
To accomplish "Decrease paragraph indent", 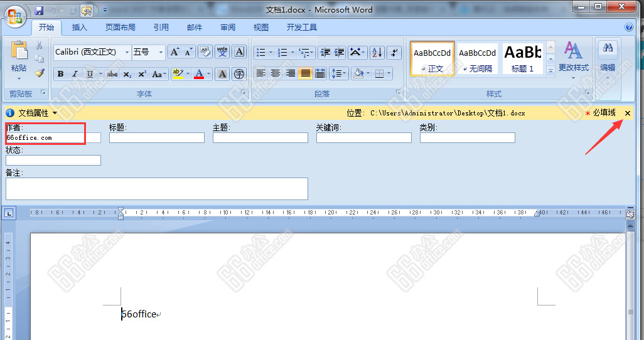I will point(326,52).
